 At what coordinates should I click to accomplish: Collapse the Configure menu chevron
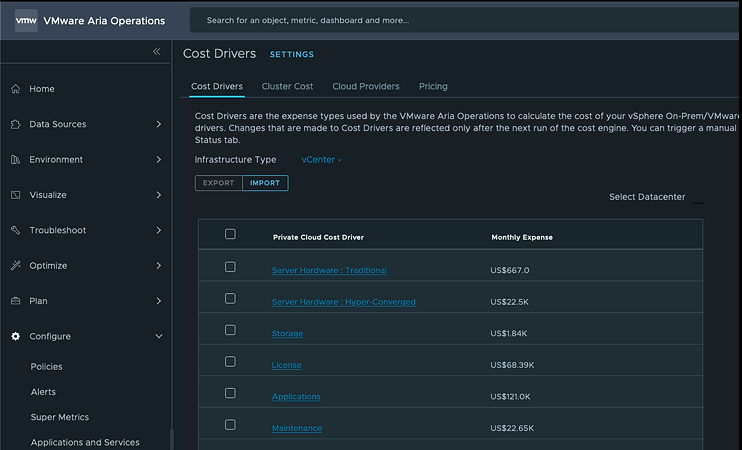(159, 336)
